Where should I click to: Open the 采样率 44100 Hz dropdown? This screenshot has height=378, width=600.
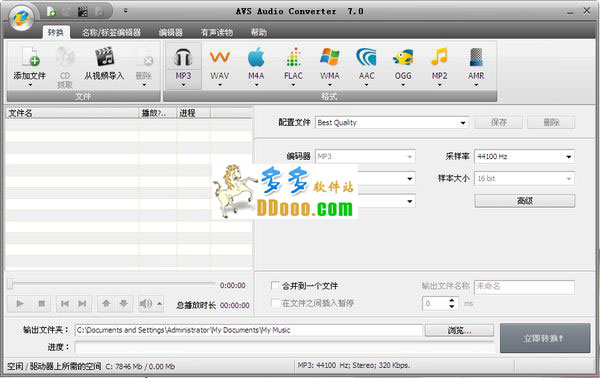click(x=569, y=156)
